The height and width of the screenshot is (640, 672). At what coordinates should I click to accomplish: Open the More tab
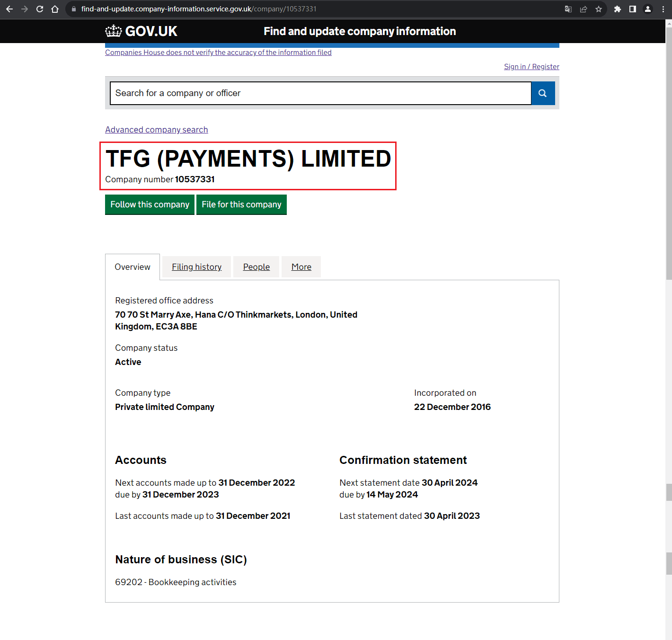[x=301, y=267]
